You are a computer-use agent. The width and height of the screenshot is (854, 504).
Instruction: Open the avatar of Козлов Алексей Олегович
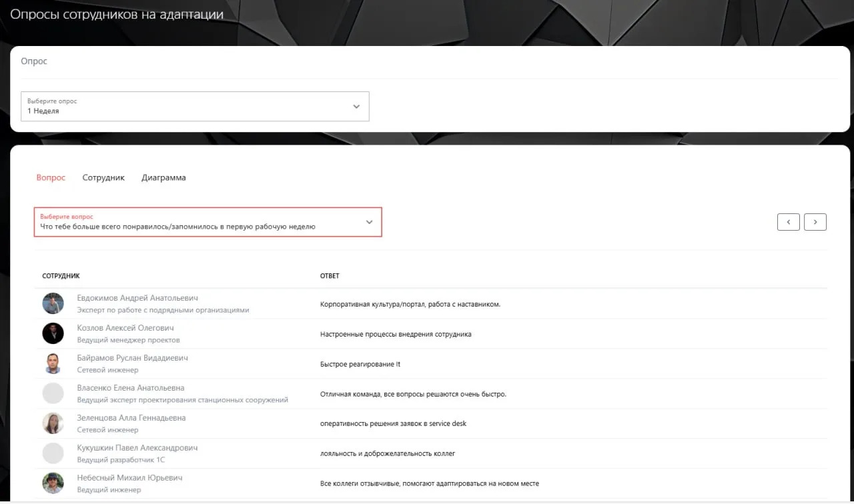tap(53, 333)
